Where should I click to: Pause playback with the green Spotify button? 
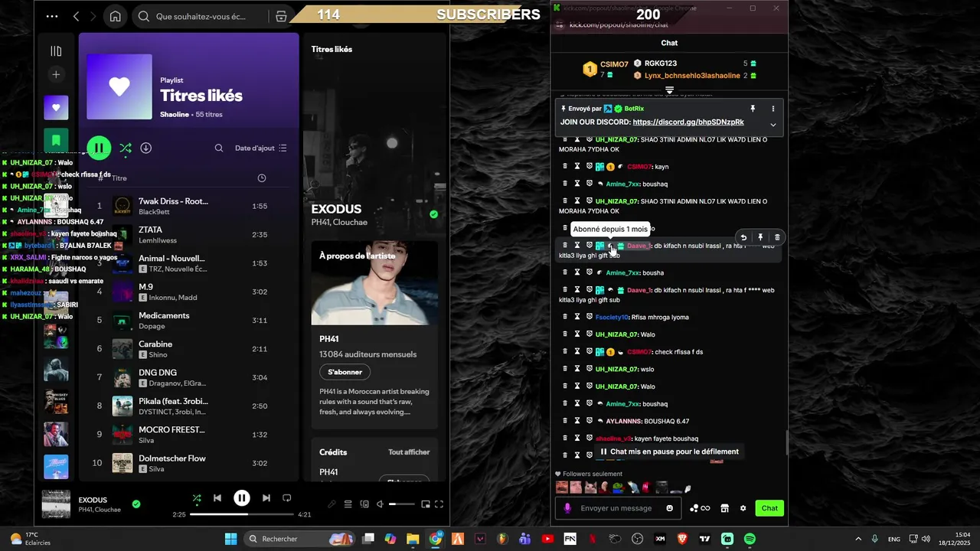(99, 148)
